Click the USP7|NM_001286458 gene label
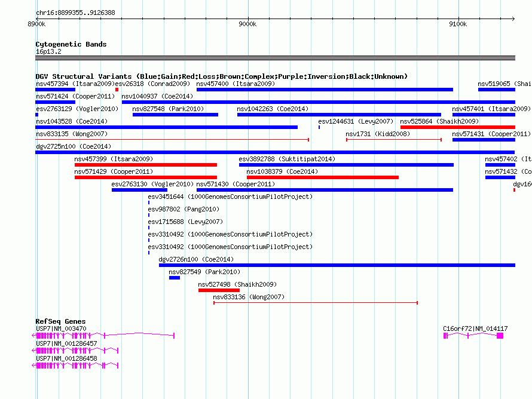Viewport: 532px width, 399px height. [x=66, y=358]
